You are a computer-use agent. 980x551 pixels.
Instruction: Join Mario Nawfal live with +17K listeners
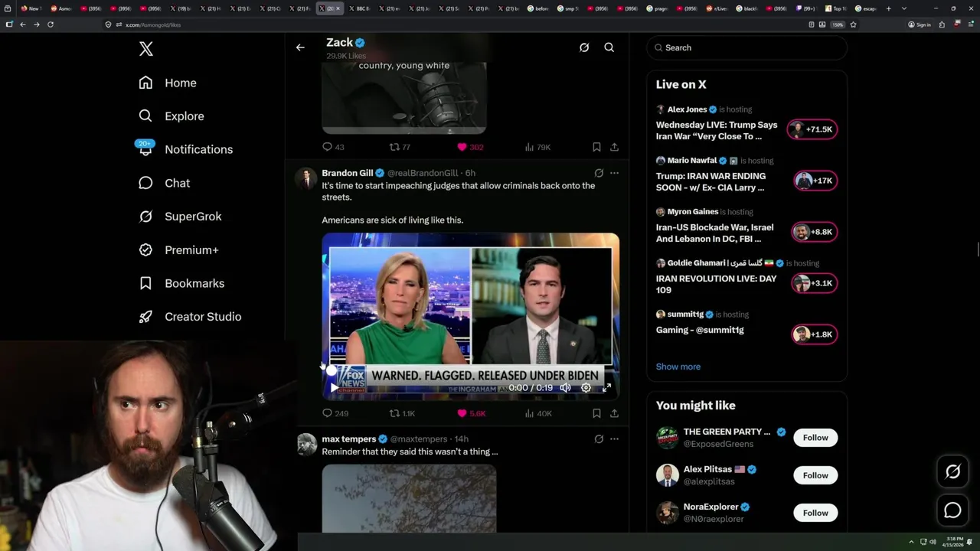pos(815,181)
